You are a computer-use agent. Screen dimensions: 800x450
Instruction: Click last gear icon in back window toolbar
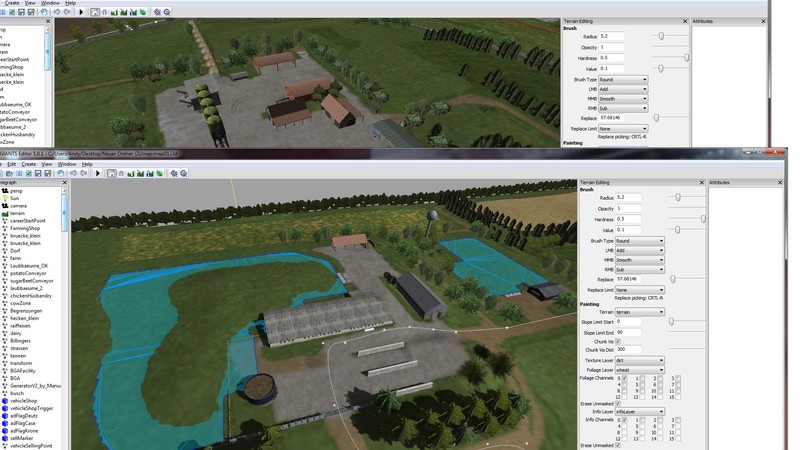167,12
